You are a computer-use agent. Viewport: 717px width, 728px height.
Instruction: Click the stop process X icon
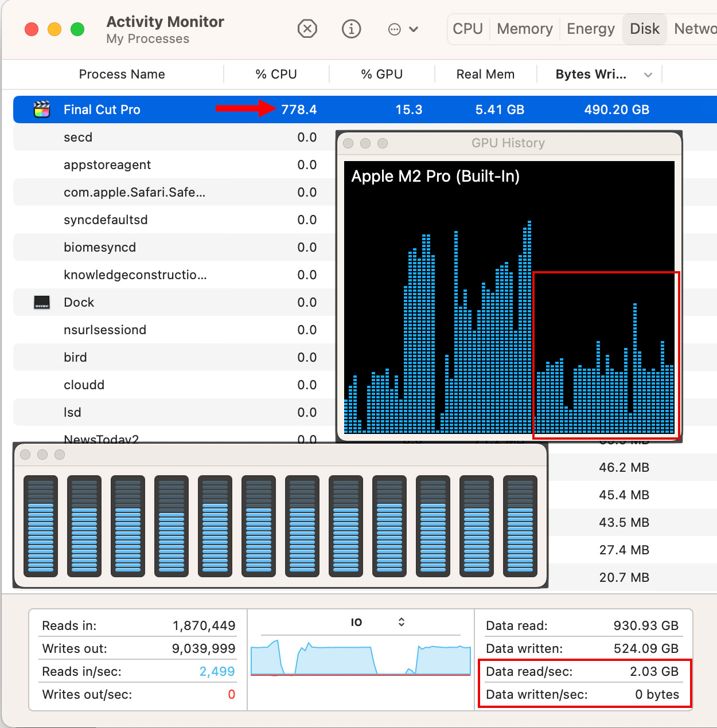click(307, 29)
